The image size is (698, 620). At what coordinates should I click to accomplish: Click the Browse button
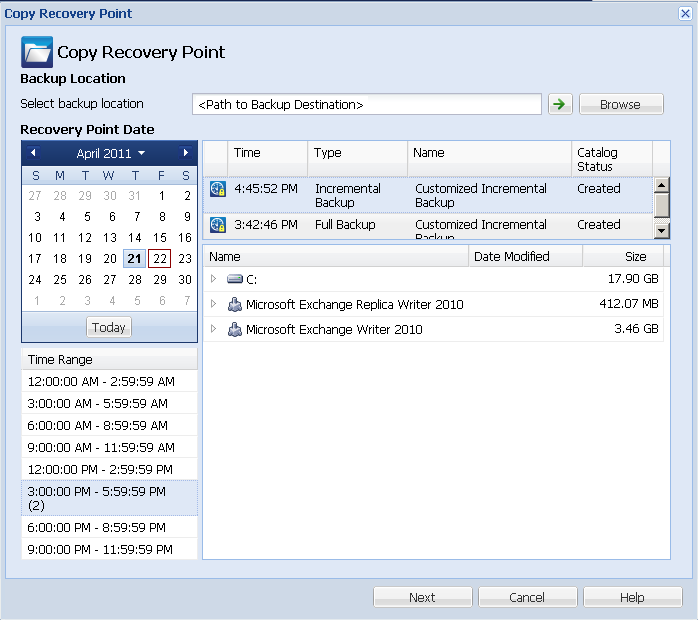coord(620,104)
